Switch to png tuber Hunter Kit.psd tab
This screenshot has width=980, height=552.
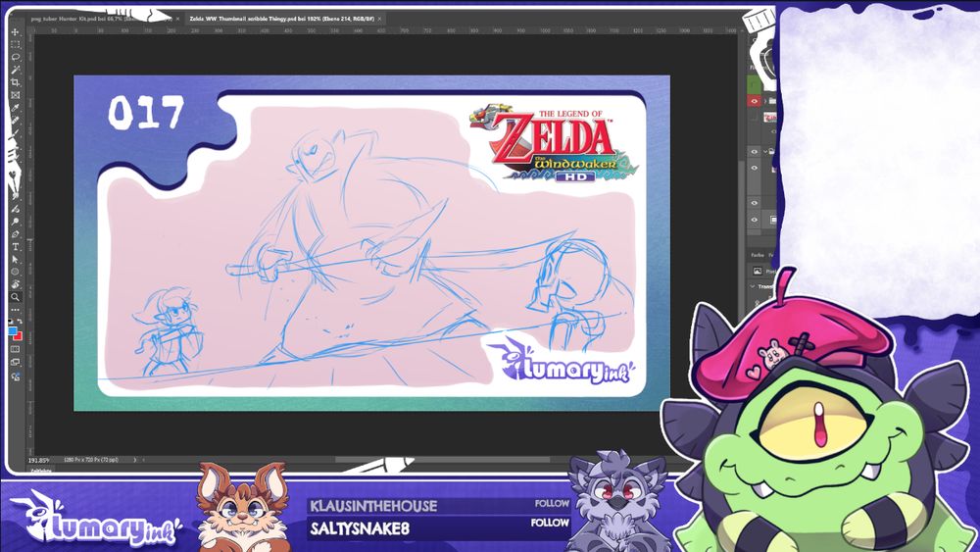101,19
